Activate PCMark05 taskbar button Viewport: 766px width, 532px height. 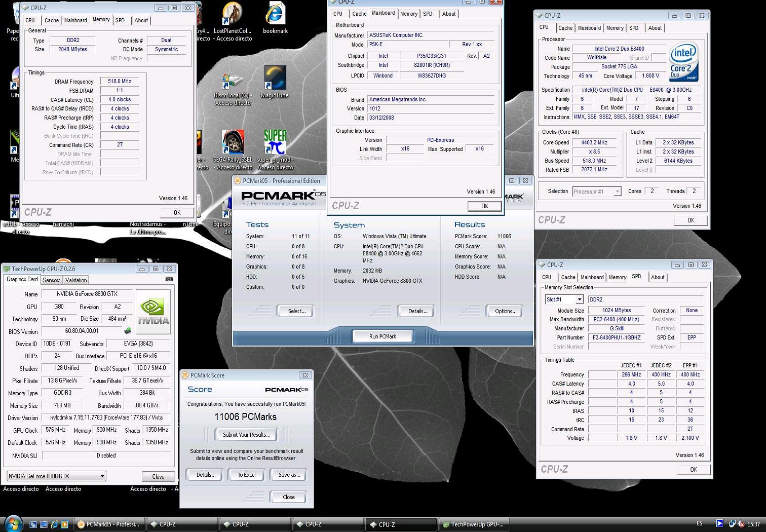pyautogui.click(x=110, y=524)
